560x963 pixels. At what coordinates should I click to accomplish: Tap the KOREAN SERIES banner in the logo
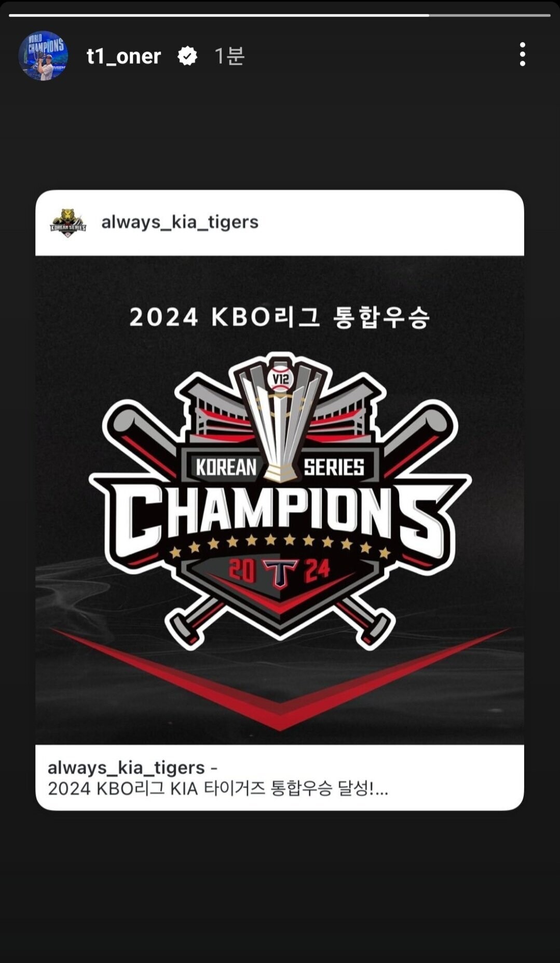(x=280, y=467)
